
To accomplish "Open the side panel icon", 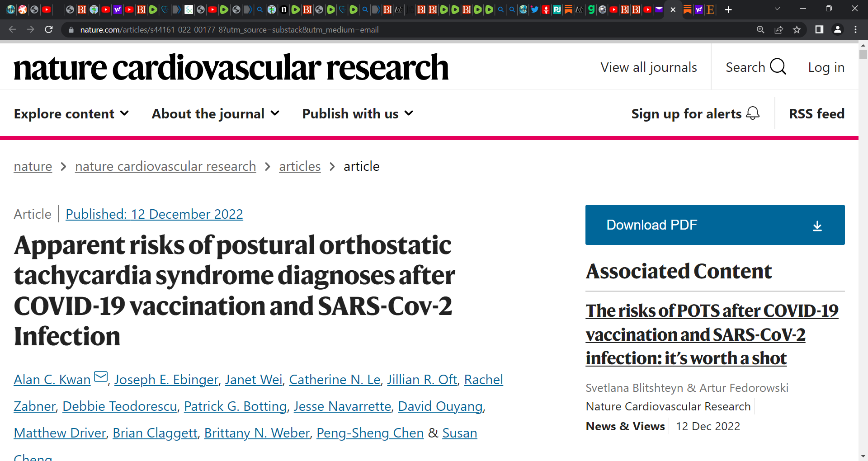I will (x=819, y=29).
